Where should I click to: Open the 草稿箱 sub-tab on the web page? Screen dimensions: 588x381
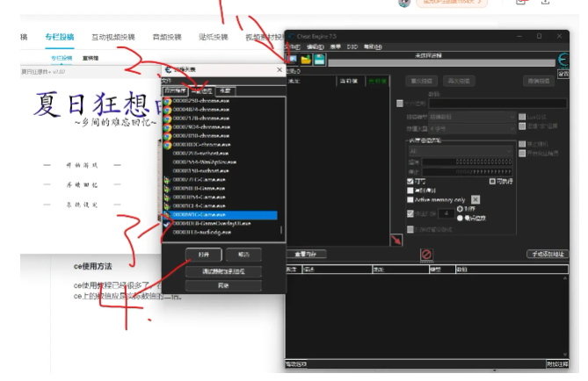point(91,59)
